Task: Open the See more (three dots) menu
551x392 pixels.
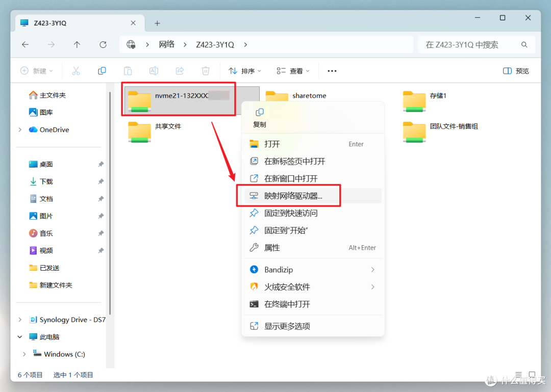Action: coord(332,71)
